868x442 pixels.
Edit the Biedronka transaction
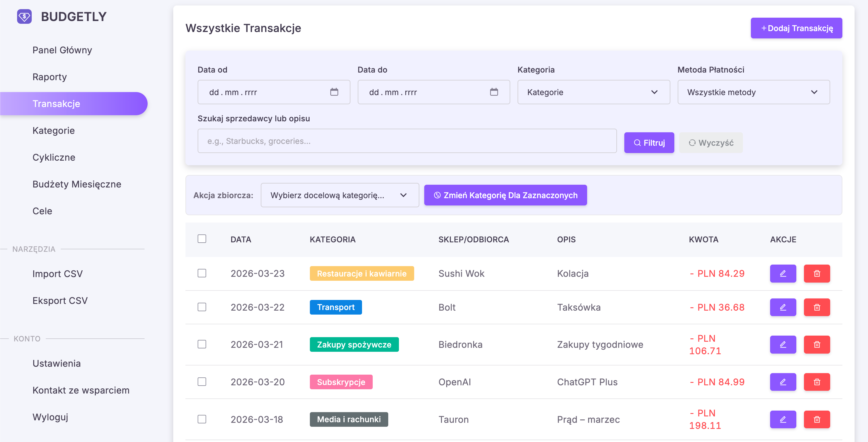tap(783, 344)
